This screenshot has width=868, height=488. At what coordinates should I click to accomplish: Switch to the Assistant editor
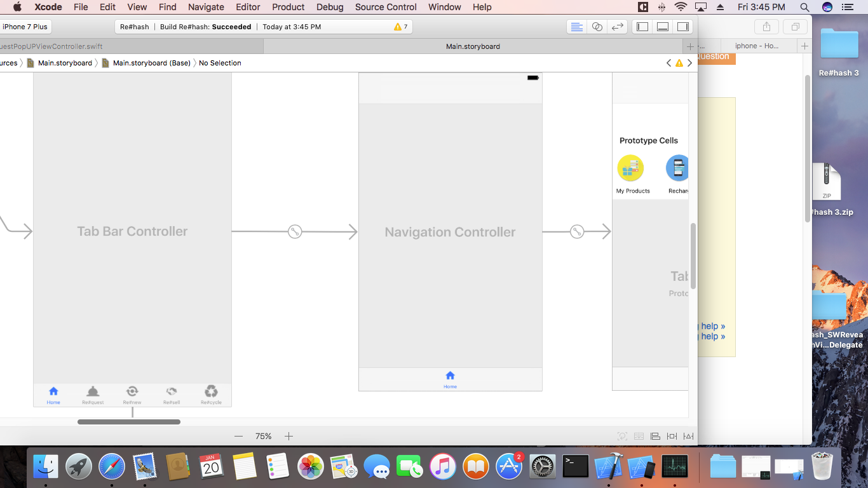click(597, 27)
